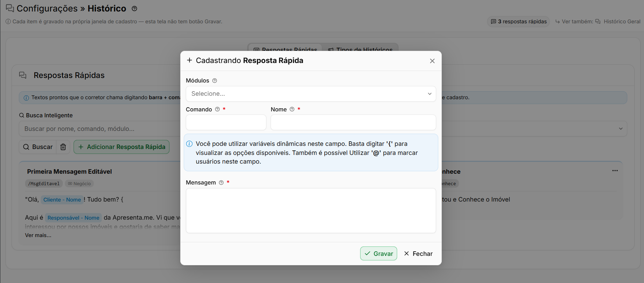Image resolution: width=644 pixels, height=283 pixels.
Task: Close the Cadastrando Resposta Rápida dialog with X
Action: pos(432,61)
